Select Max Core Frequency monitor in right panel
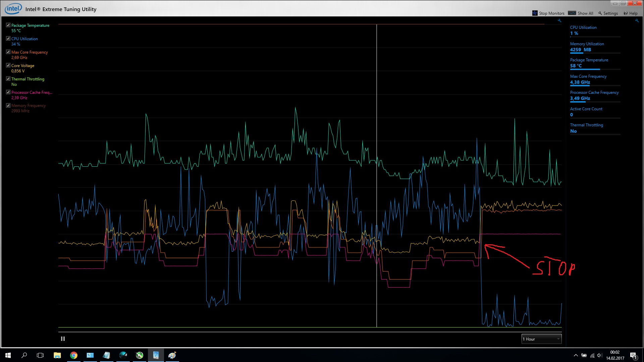Screen dimensions: 644x362 click(x=595, y=79)
